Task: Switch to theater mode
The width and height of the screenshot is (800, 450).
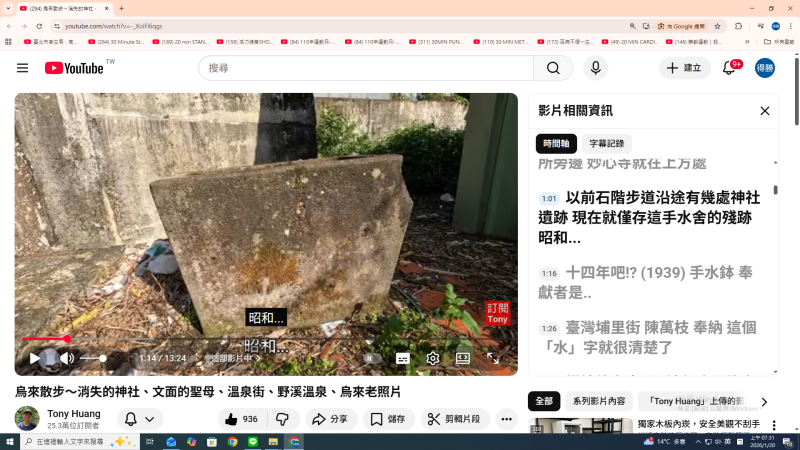Action: coord(463,358)
